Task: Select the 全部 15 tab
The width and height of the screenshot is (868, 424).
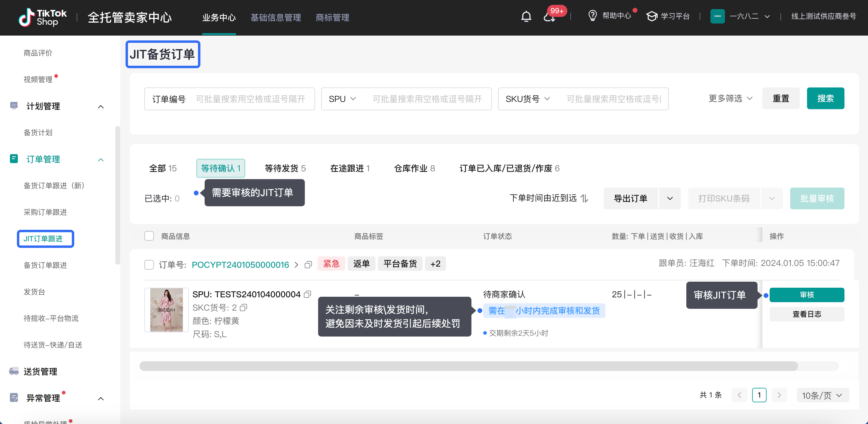Action: 163,168
